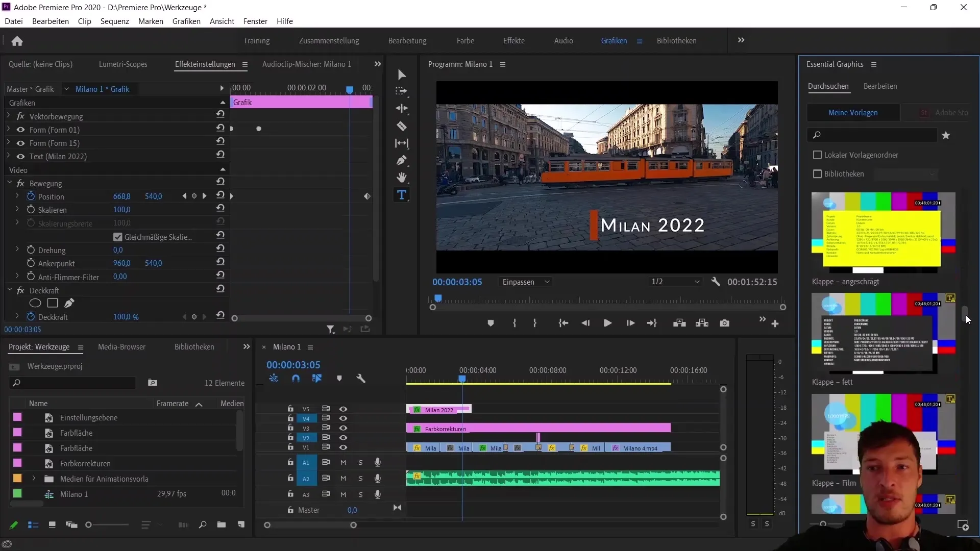Expand the Deckkraft effect group

pyautogui.click(x=9, y=290)
